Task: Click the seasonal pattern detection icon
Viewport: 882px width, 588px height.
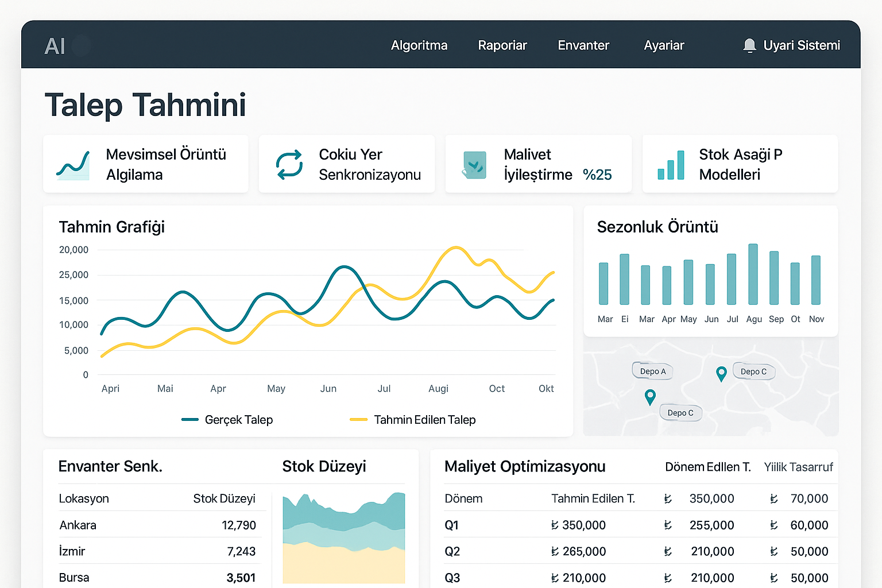Action: coord(73,164)
